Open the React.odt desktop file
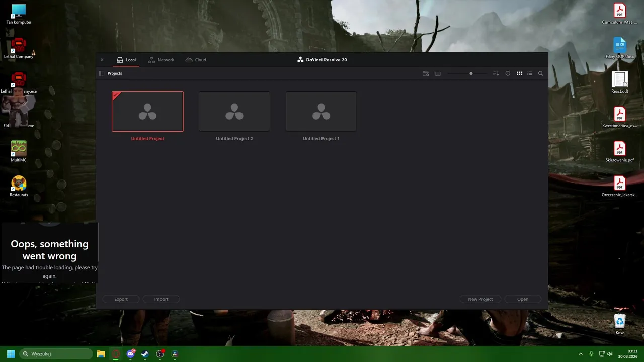Viewport: 644px width, 362px height. 619,83
